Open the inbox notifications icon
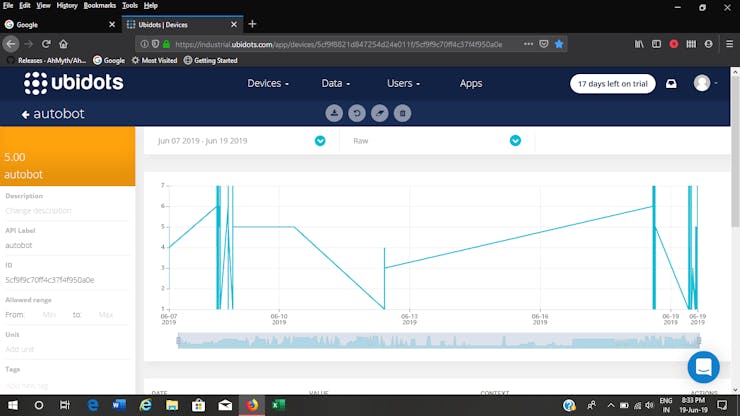Screen dimensions: 740x416 pos(671,84)
